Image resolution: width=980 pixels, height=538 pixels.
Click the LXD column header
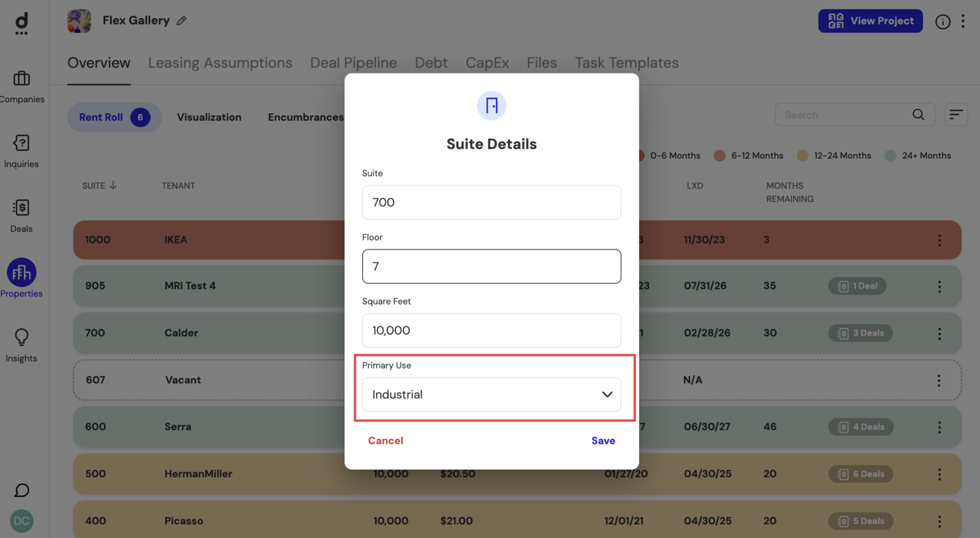pyautogui.click(x=695, y=186)
